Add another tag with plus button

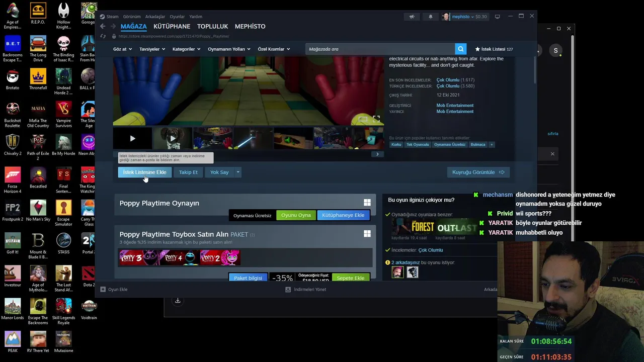(x=492, y=144)
